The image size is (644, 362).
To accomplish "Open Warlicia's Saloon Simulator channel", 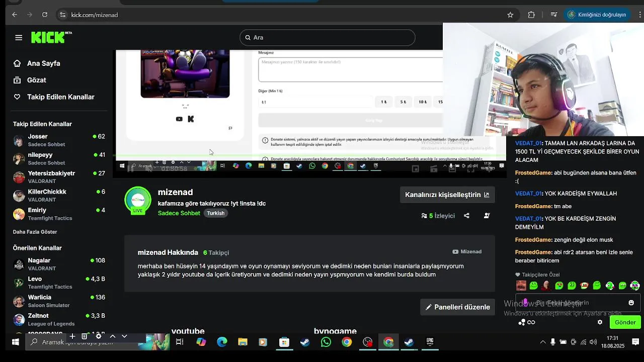I will click(59, 301).
